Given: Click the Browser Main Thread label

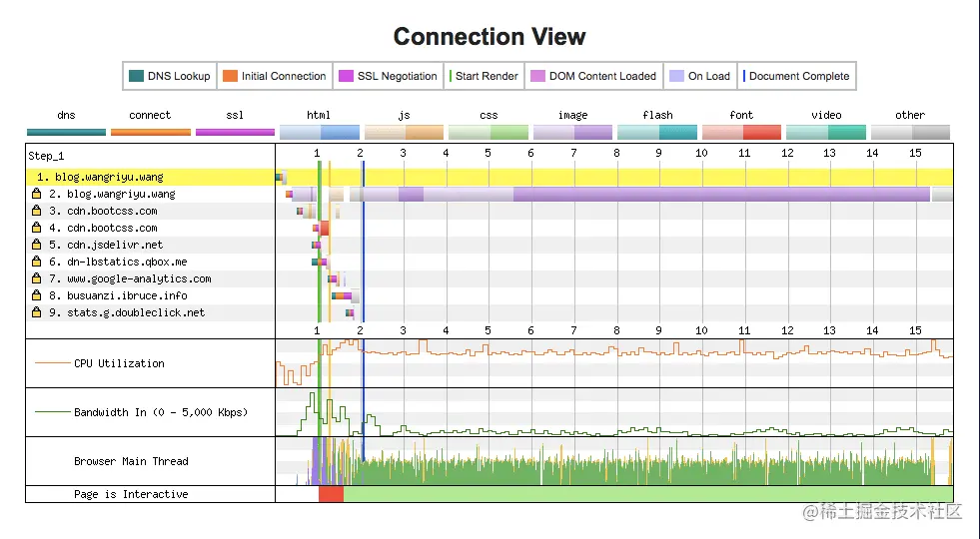Looking at the screenshot, I should tap(131, 461).
